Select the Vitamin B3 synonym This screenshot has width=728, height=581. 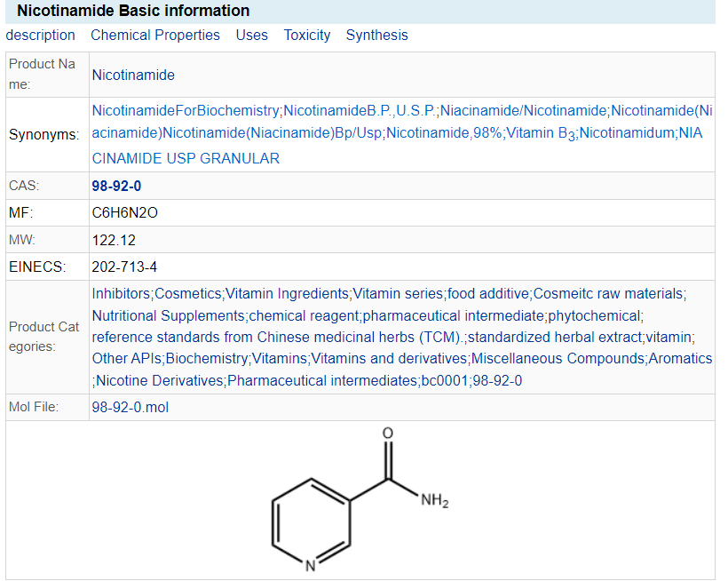click(541, 133)
